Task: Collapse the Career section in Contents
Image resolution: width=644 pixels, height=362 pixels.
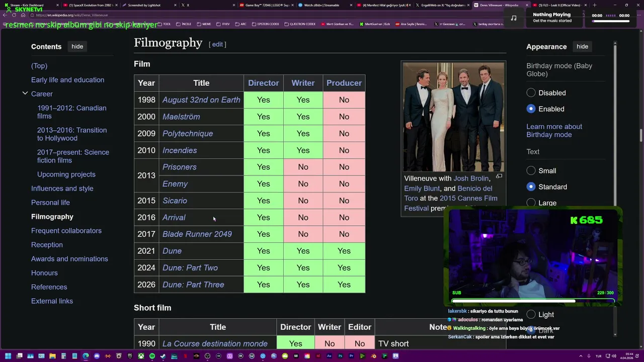Action: pyautogui.click(x=25, y=94)
